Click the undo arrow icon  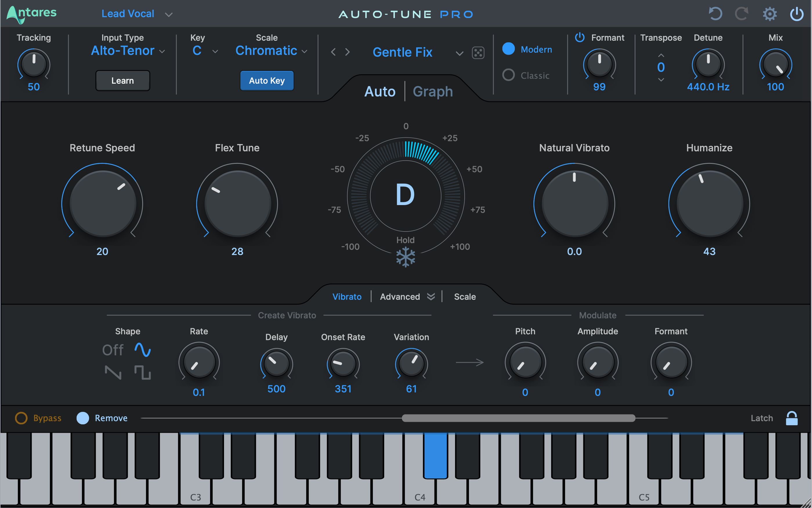tap(715, 14)
